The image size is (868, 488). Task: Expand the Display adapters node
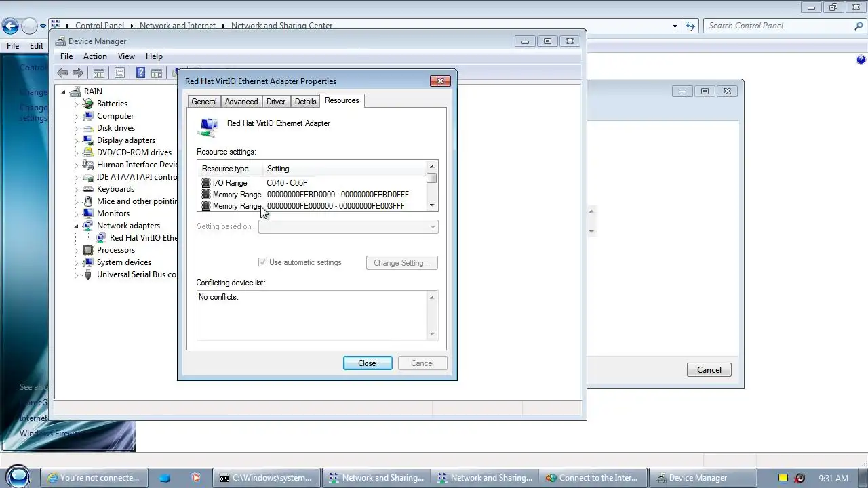click(x=77, y=141)
